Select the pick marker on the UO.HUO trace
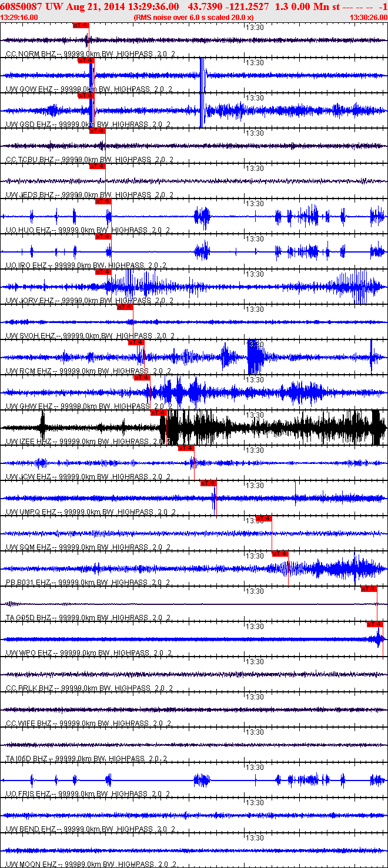The image size is (388, 868). (x=103, y=201)
